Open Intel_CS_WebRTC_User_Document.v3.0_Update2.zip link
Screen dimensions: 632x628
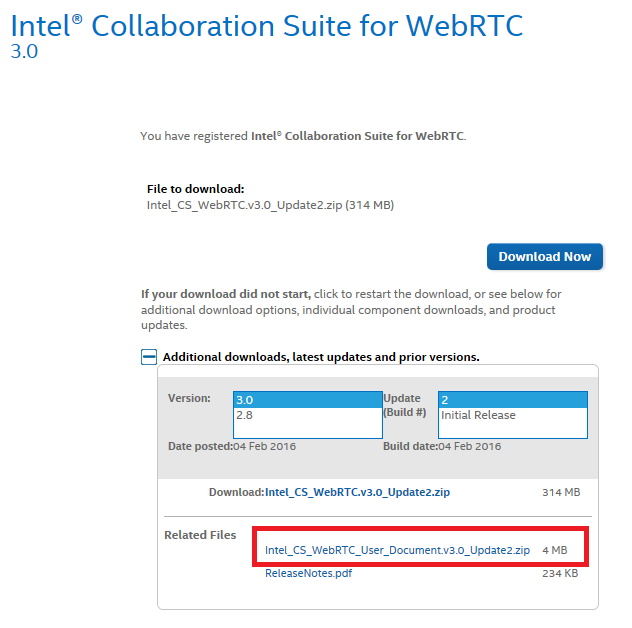[x=397, y=550]
